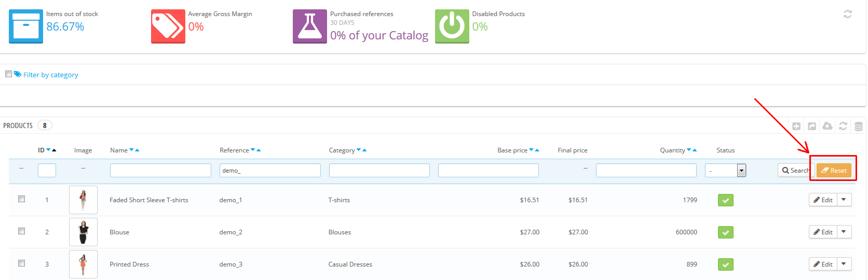Click the import cloud upload icon
This screenshot has height=280, width=868.
click(x=828, y=126)
